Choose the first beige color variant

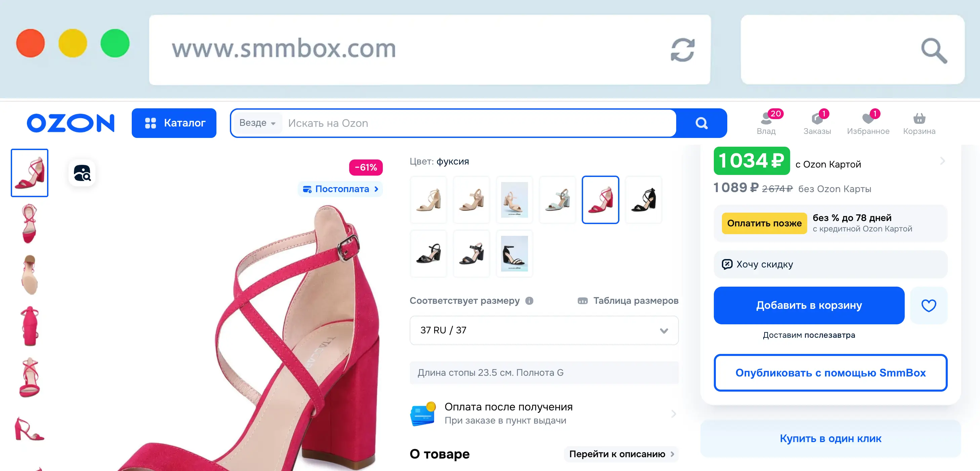(428, 200)
